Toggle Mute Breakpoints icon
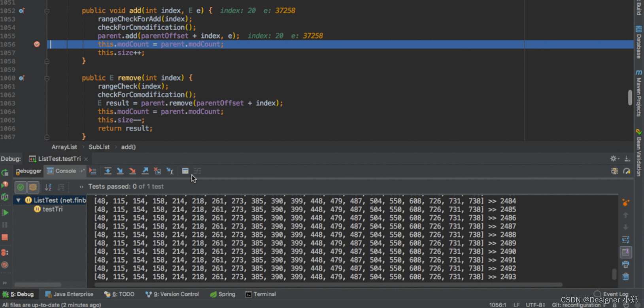644x308 pixels. click(5, 265)
